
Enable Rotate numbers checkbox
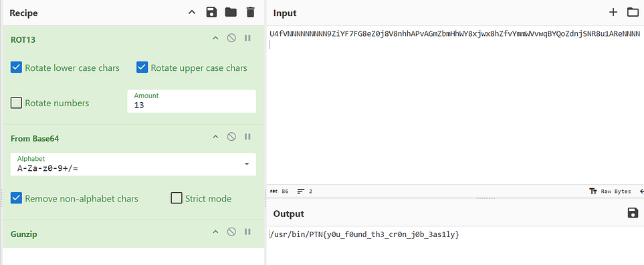tap(17, 103)
